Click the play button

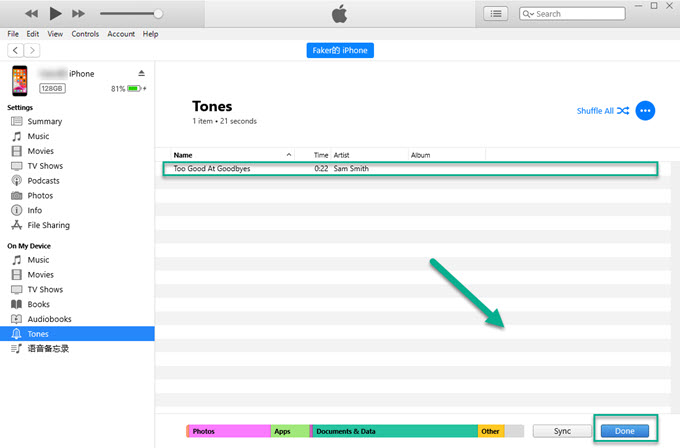(55, 13)
